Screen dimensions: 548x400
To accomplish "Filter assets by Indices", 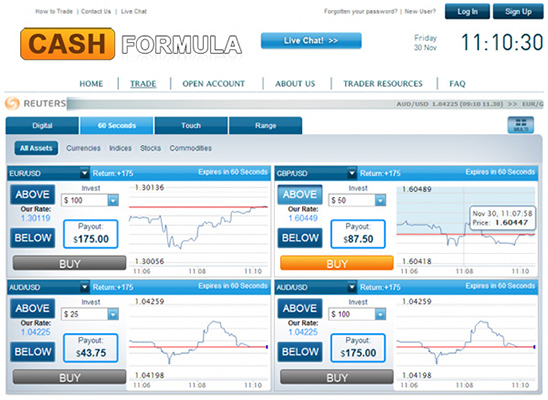I will [120, 148].
